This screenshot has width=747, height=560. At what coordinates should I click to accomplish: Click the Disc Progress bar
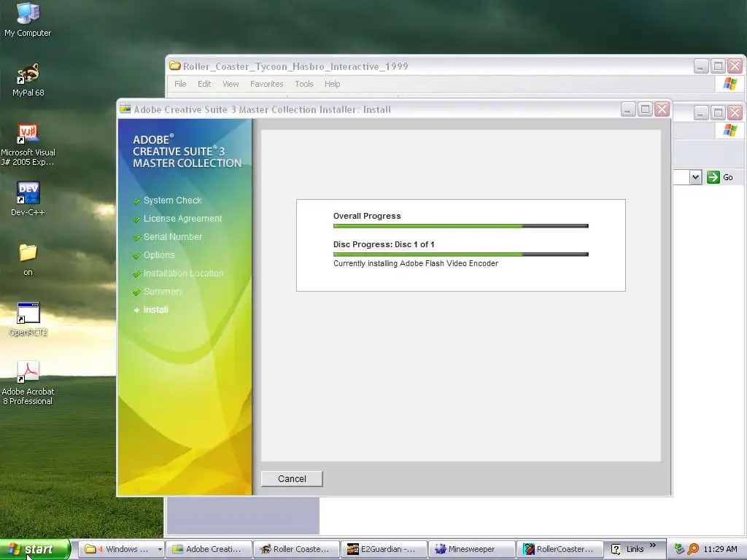coord(461,254)
